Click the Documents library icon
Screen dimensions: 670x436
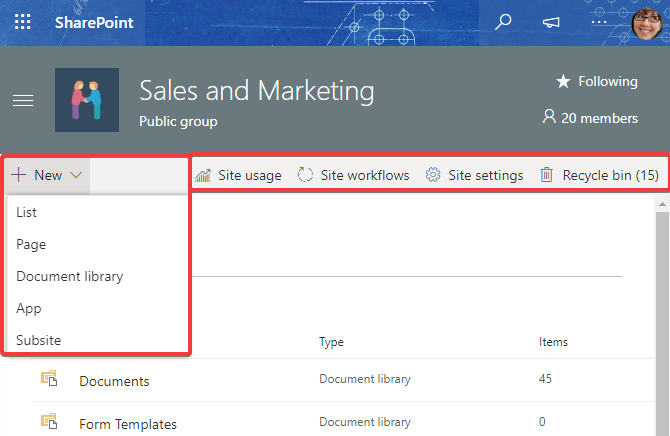49,378
